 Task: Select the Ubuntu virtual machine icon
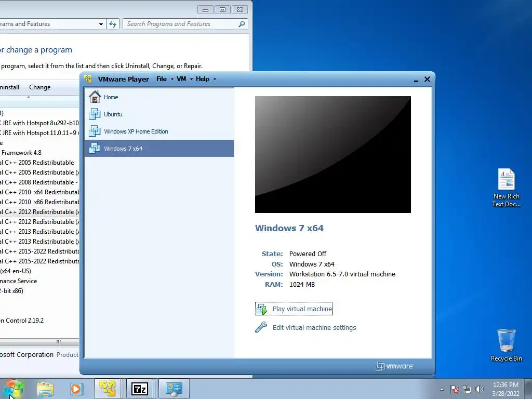(x=95, y=114)
